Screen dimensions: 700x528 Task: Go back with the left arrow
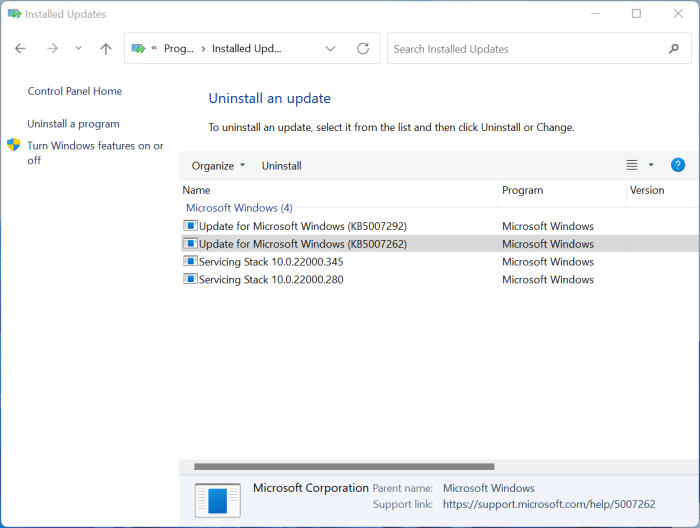pyautogui.click(x=21, y=48)
